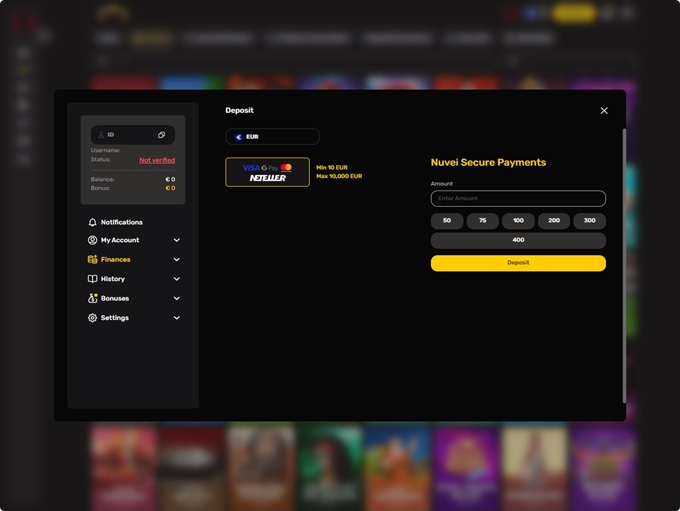The height and width of the screenshot is (511, 680).
Task: Choose the 50 preset amount
Action: (447, 221)
